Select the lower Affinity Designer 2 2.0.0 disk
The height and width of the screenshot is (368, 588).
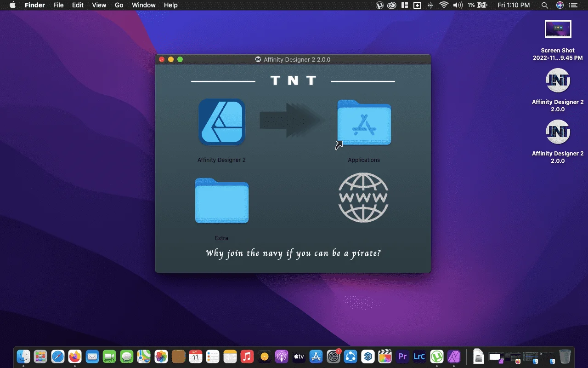(558, 132)
